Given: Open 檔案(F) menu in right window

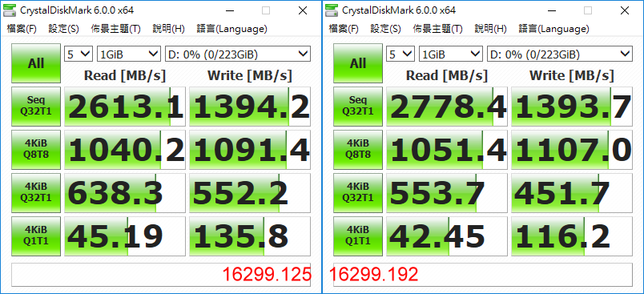Looking at the screenshot, I should [x=344, y=29].
